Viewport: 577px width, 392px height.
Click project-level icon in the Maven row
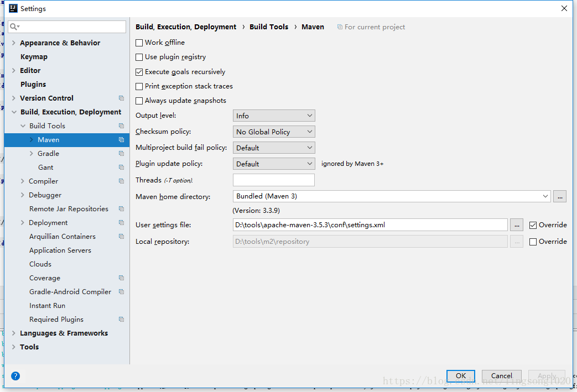pyautogui.click(x=122, y=140)
